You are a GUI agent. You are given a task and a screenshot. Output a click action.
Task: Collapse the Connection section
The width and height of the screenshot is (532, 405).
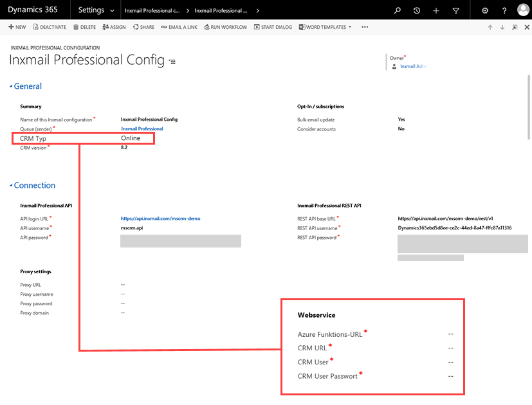coord(33,185)
